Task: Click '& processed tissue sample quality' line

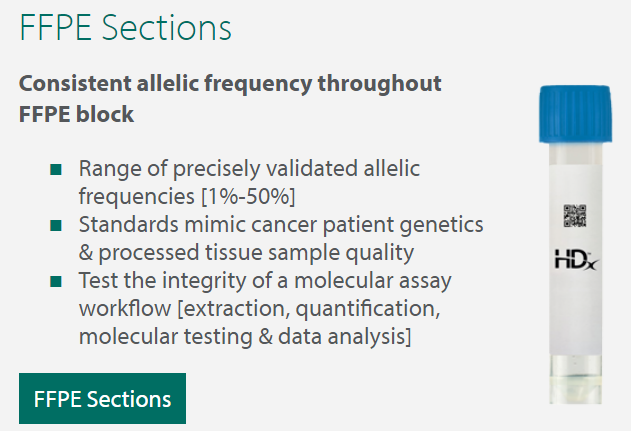Action: (246, 252)
